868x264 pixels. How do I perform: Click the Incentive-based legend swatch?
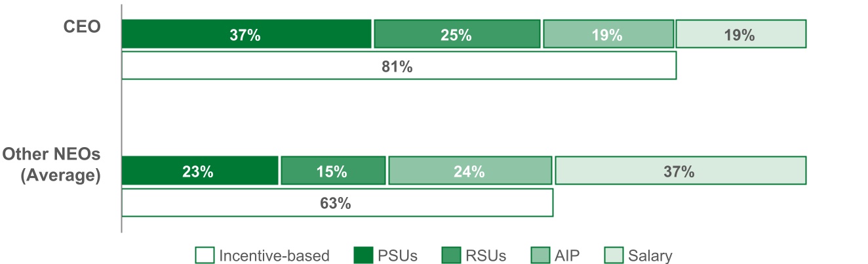click(205, 255)
